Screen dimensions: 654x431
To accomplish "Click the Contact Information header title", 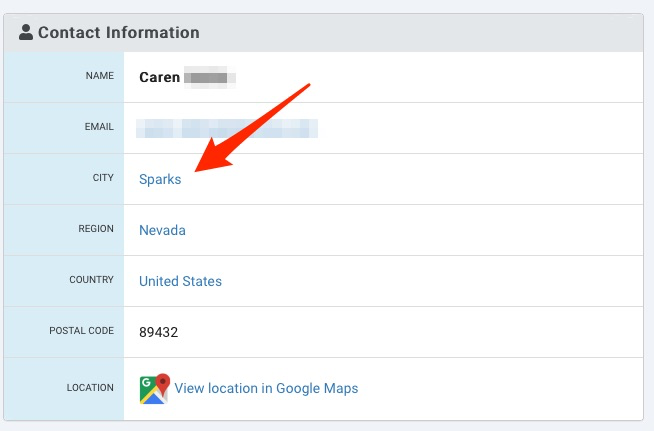I will click(119, 33).
